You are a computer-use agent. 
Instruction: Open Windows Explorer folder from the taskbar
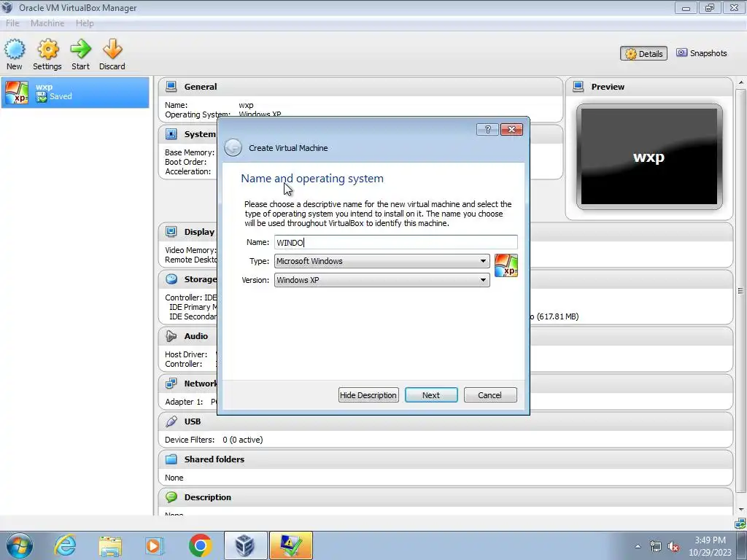[110, 545]
